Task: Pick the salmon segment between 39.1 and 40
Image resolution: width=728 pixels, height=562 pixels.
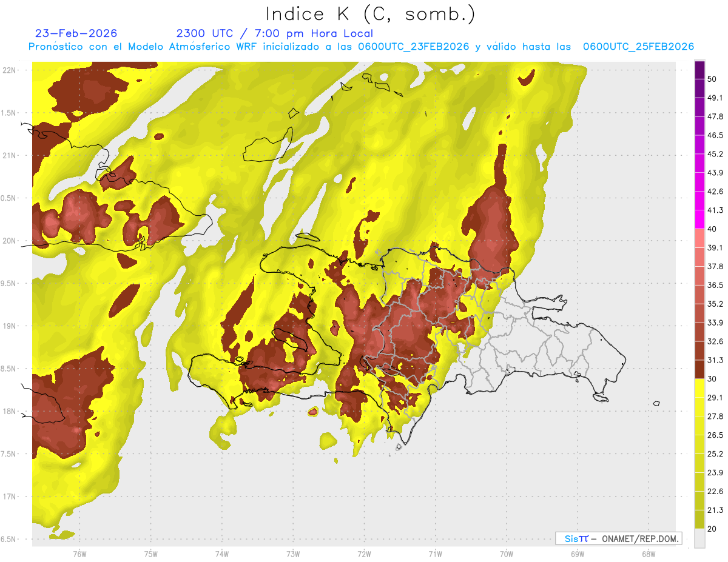Action: click(x=699, y=238)
